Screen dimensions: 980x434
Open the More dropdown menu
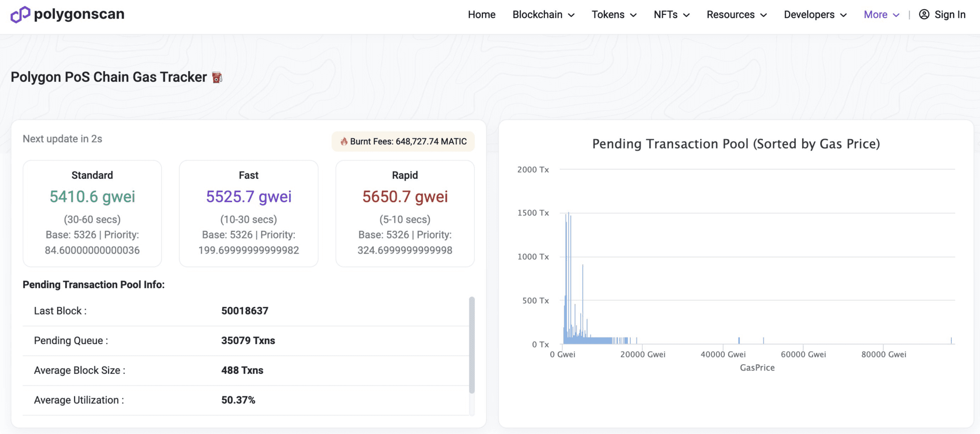(881, 15)
